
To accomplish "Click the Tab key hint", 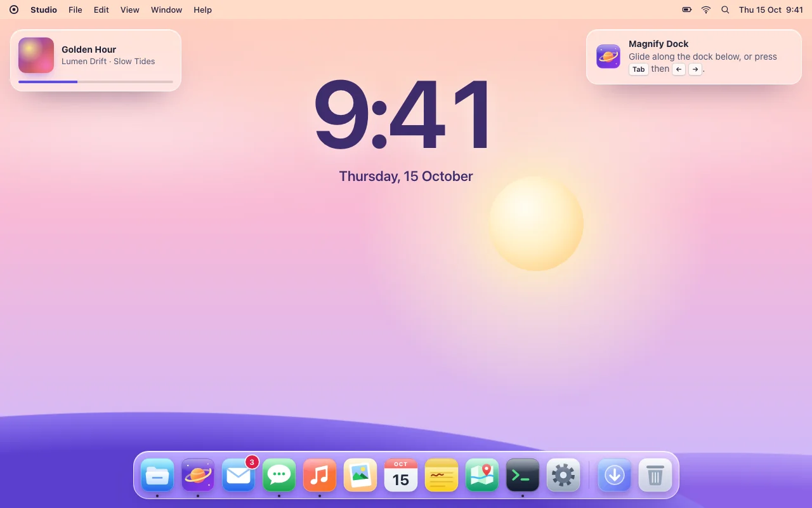I will [x=639, y=69].
